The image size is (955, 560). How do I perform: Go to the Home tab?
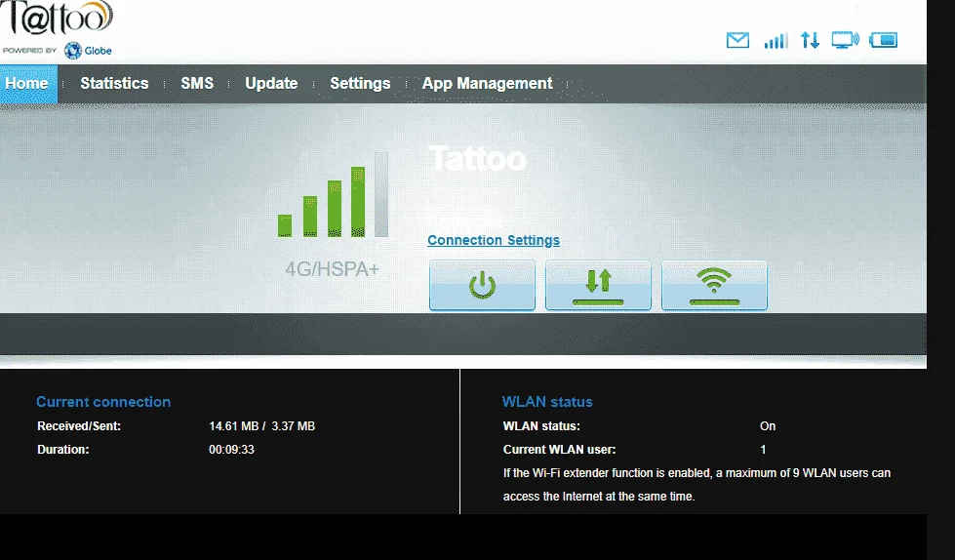coord(26,84)
